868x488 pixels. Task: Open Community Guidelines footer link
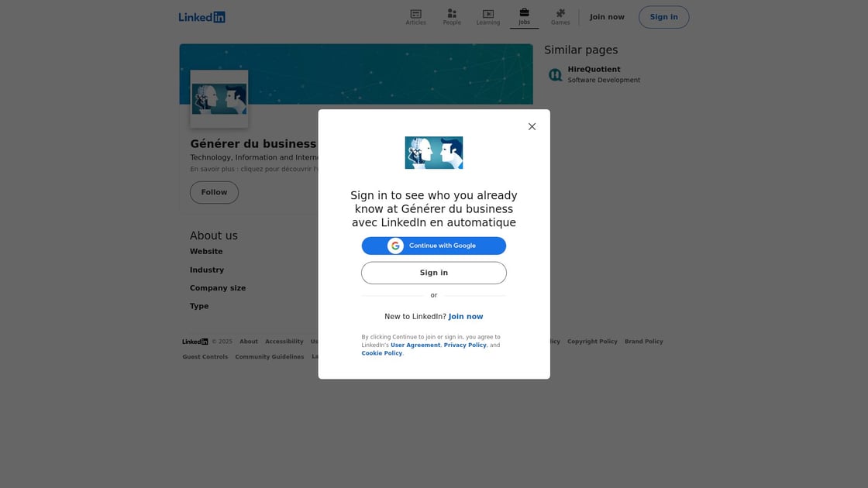[270, 357]
